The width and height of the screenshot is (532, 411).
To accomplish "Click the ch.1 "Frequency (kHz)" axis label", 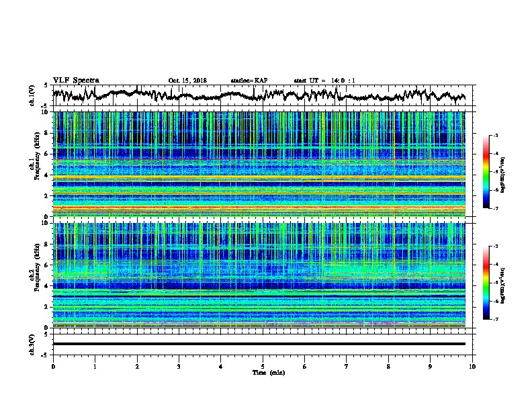I will [x=37, y=156].
